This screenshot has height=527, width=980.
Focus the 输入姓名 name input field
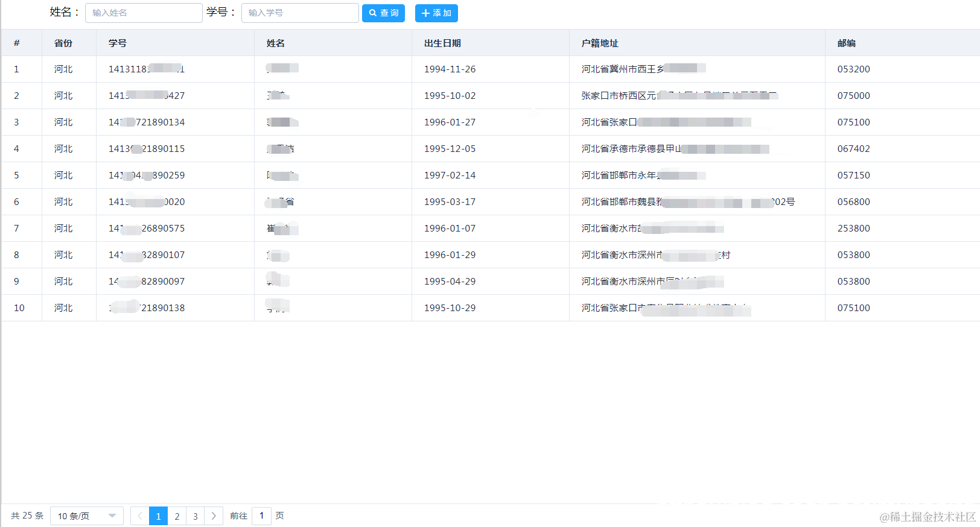point(144,13)
